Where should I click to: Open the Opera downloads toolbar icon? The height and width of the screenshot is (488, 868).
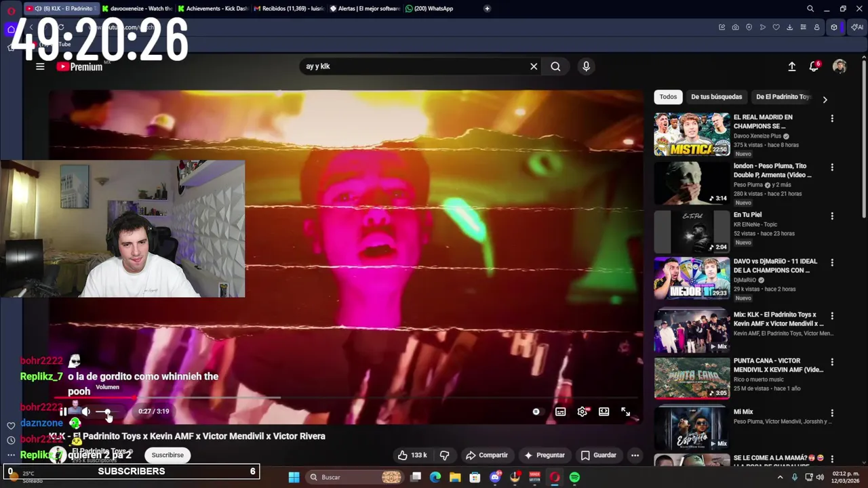pos(790,27)
